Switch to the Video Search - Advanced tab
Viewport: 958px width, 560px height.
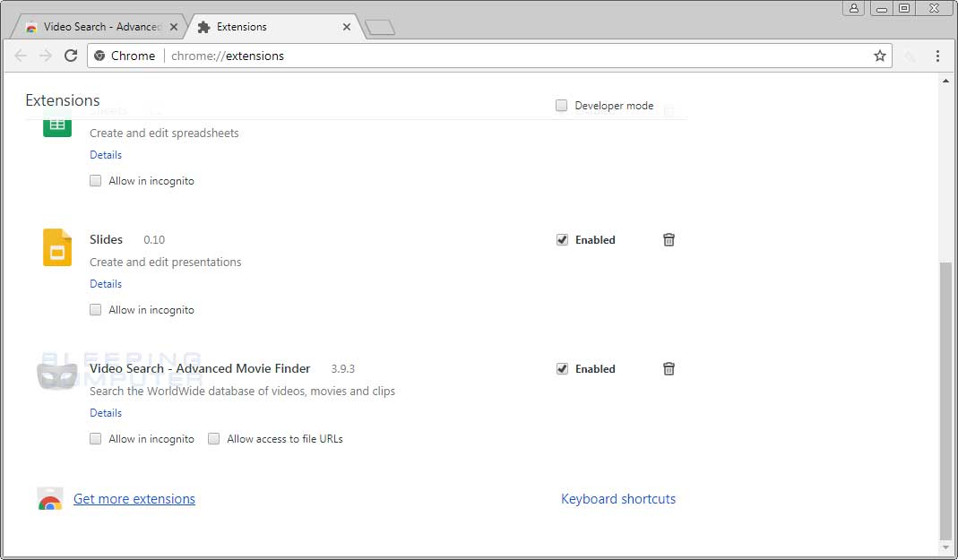click(99, 26)
